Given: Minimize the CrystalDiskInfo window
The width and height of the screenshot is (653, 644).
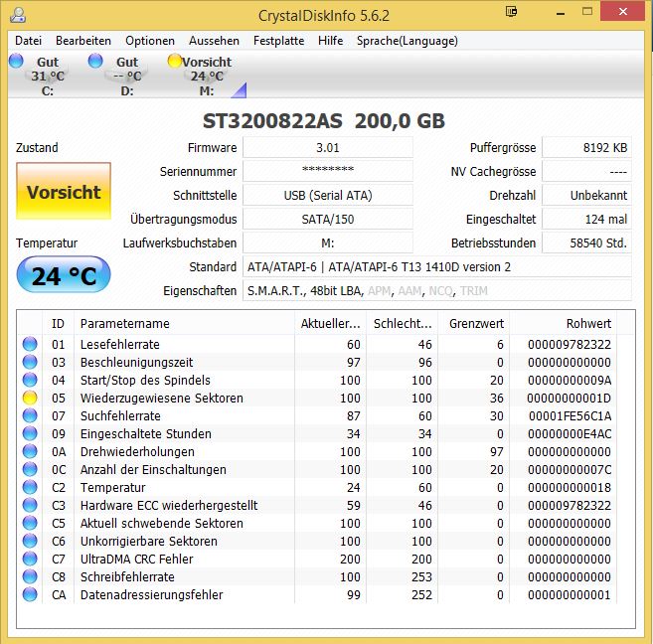Looking at the screenshot, I should tap(561, 13).
